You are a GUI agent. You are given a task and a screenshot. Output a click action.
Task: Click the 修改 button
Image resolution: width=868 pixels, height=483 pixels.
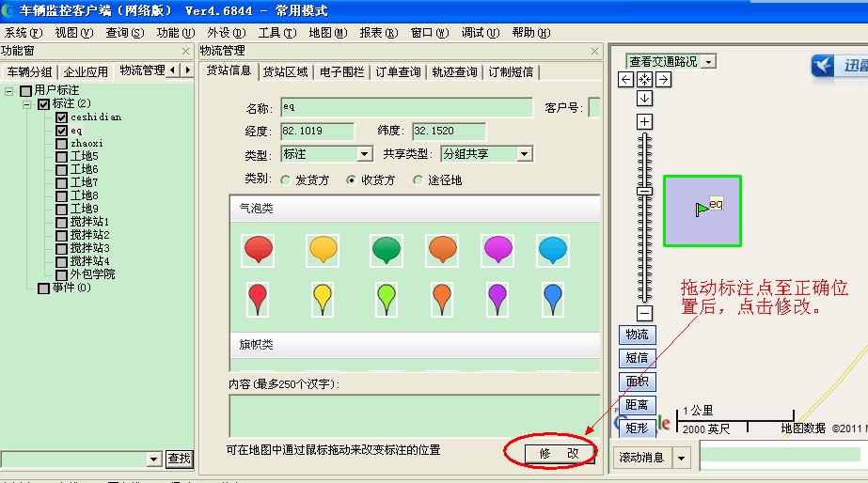point(552,452)
